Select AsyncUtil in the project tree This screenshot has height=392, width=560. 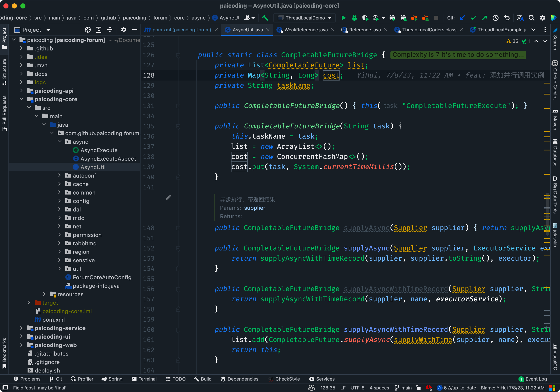coord(93,167)
